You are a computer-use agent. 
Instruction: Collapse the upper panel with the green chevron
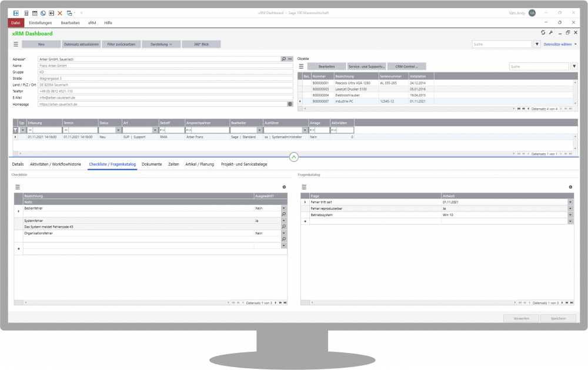294,157
